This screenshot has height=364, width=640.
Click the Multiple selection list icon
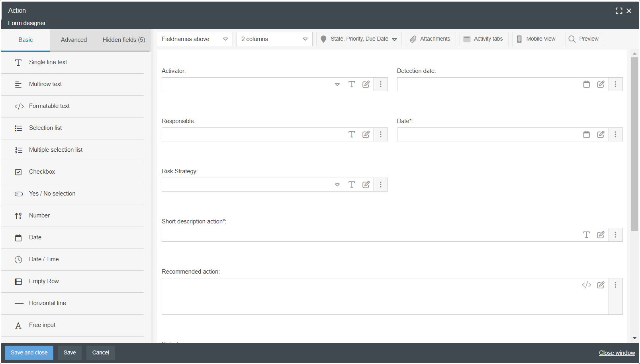coord(18,150)
